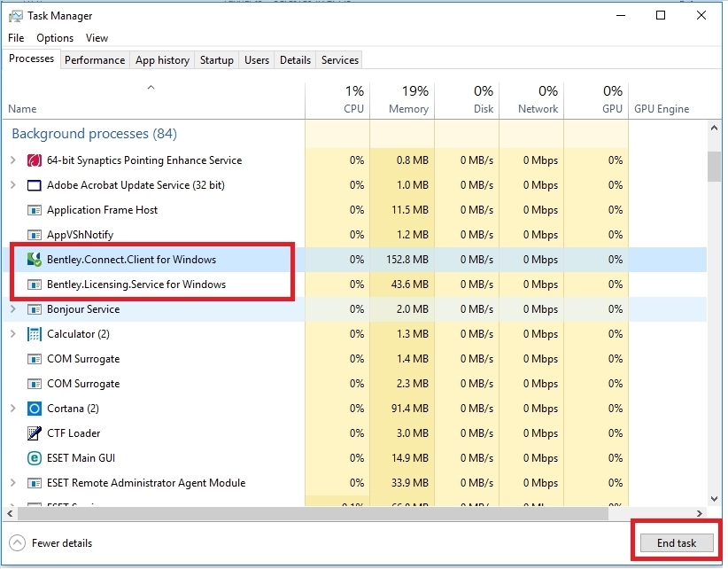Switch to the Services tab

(340, 60)
